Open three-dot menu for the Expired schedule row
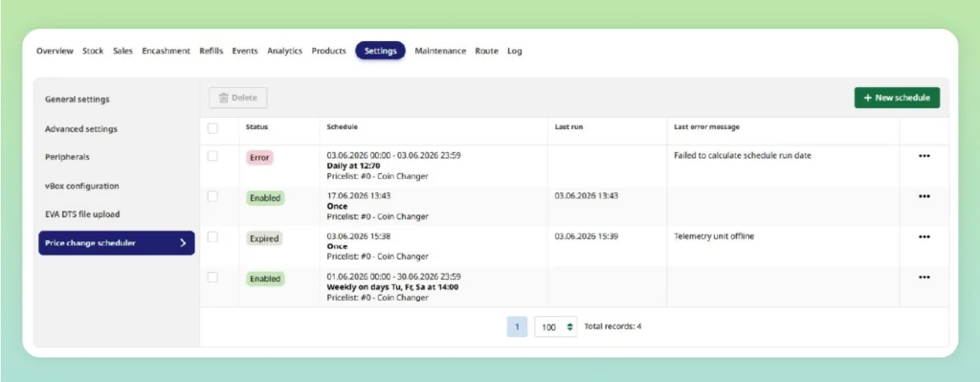This screenshot has height=382, width=980. point(924,236)
